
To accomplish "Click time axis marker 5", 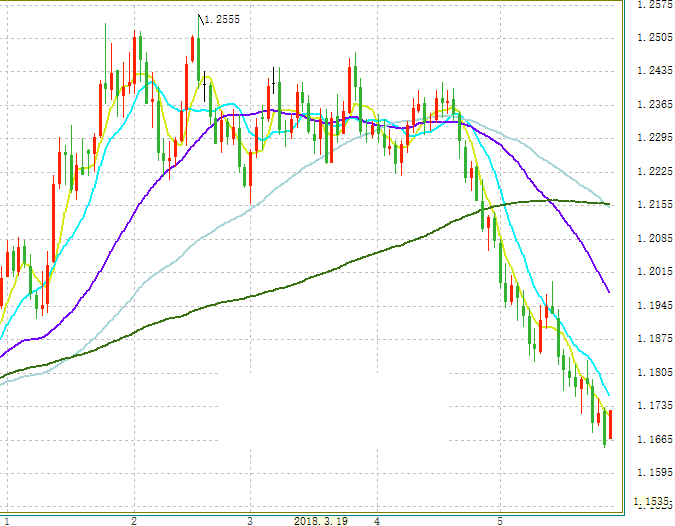I will (499, 521).
